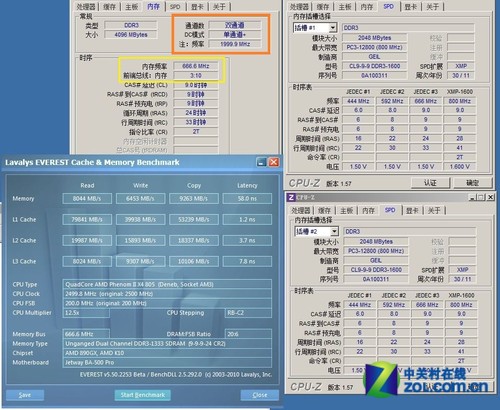Click the Close button at the EVEREST window bottom
The height and width of the screenshot is (410, 500).
pos(260,395)
